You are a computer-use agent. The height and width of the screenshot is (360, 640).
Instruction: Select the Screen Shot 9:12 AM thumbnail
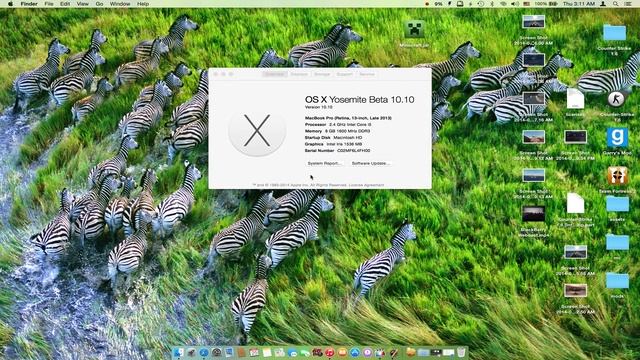pyautogui.click(x=533, y=137)
